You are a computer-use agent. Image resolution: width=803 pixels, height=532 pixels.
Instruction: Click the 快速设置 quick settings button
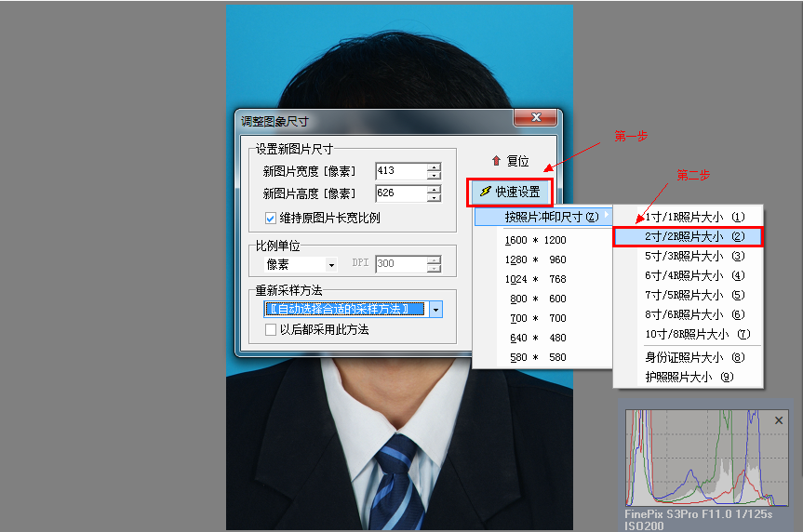[510, 192]
